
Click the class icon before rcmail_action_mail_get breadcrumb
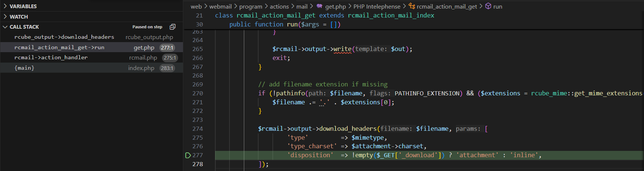pos(412,6)
